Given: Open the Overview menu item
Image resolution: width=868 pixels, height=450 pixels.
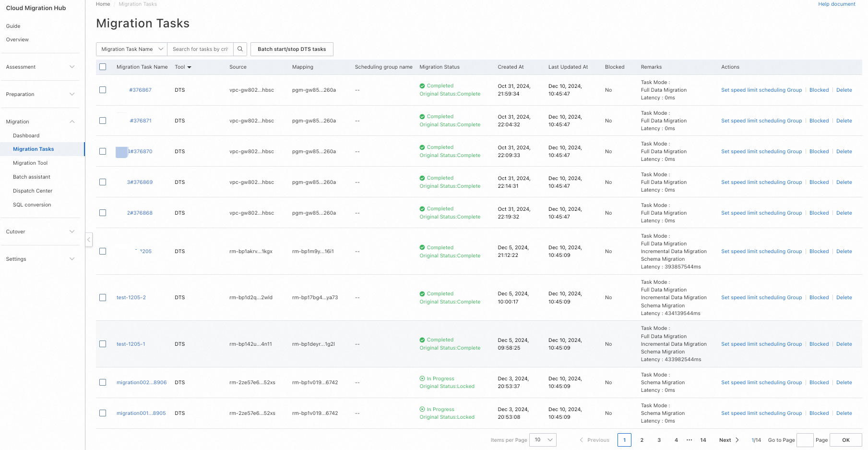Looking at the screenshot, I should click(x=17, y=39).
